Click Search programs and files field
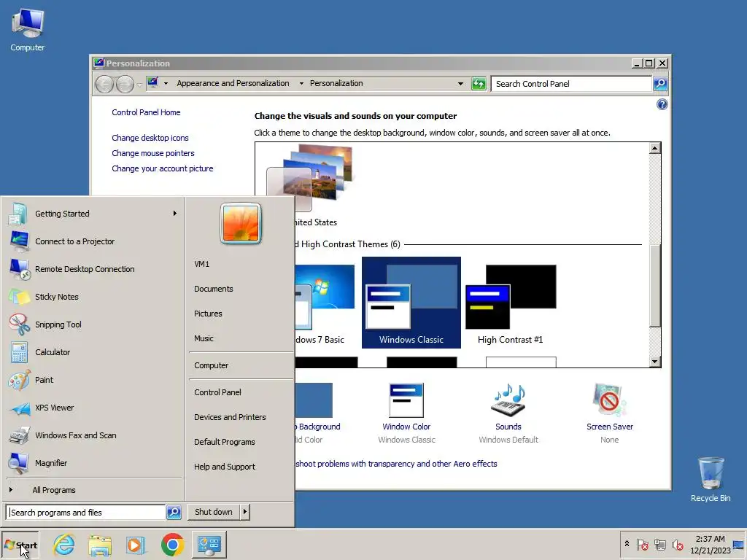The image size is (747, 560). [x=86, y=513]
